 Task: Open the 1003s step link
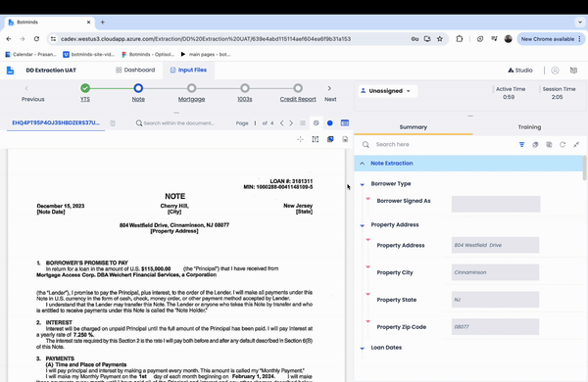click(x=244, y=99)
